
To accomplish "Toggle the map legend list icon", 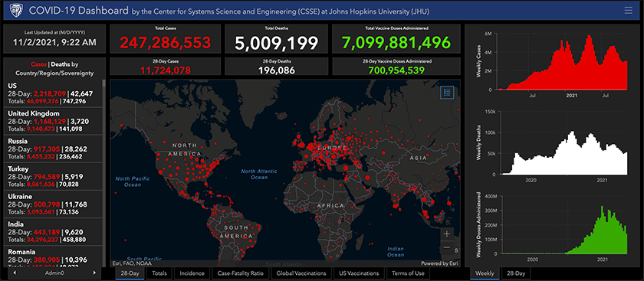I will (447, 93).
